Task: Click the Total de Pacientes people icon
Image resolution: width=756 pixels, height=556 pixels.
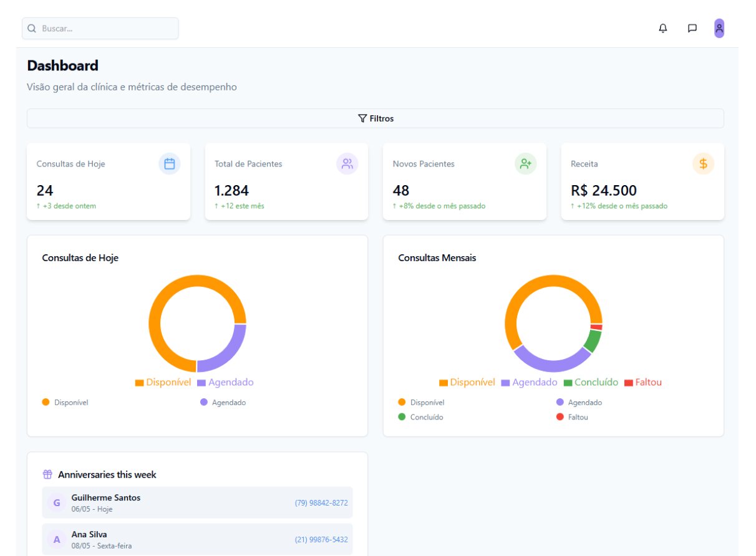Action: point(347,164)
